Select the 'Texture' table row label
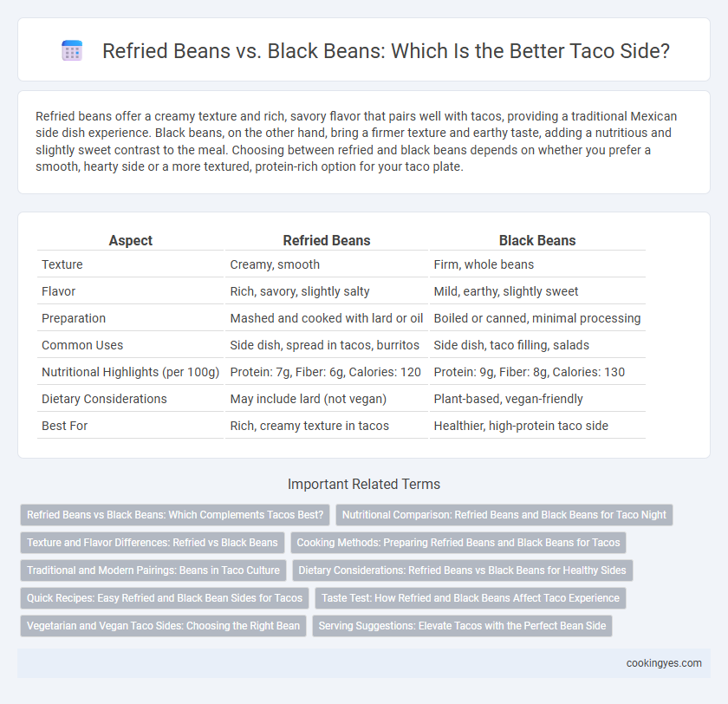The width and height of the screenshot is (728, 704). [x=62, y=264]
